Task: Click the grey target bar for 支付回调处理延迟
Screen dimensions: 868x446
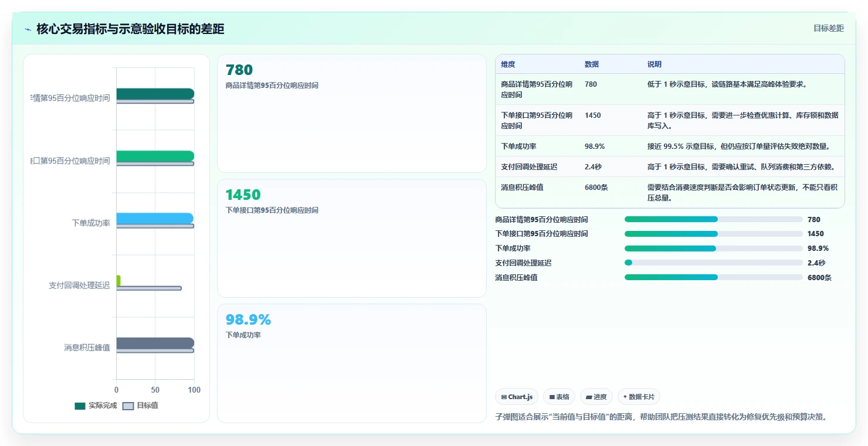Action: (x=149, y=288)
